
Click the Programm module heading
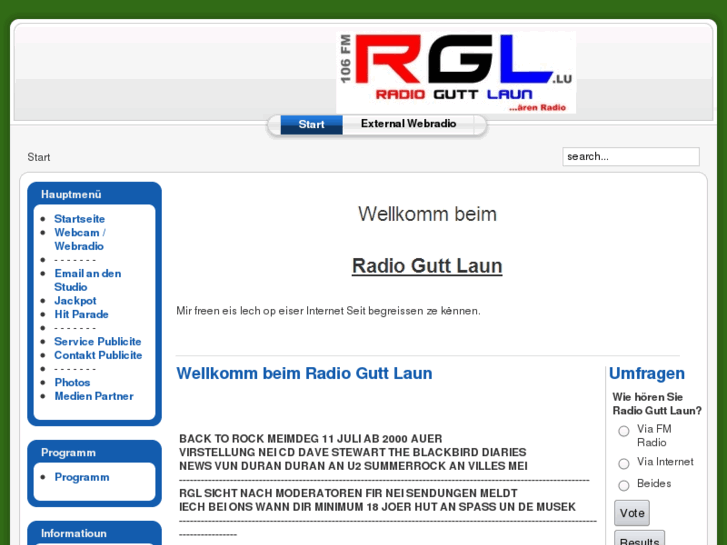pyautogui.click(x=68, y=453)
